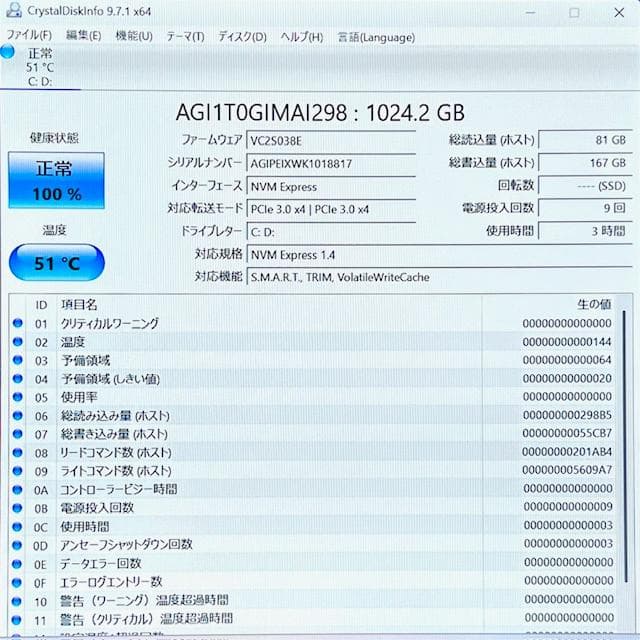The width and height of the screenshot is (640, 640).
Task: Select the クリティカルワーニング attribute name
Action: pyautogui.click(x=109, y=323)
